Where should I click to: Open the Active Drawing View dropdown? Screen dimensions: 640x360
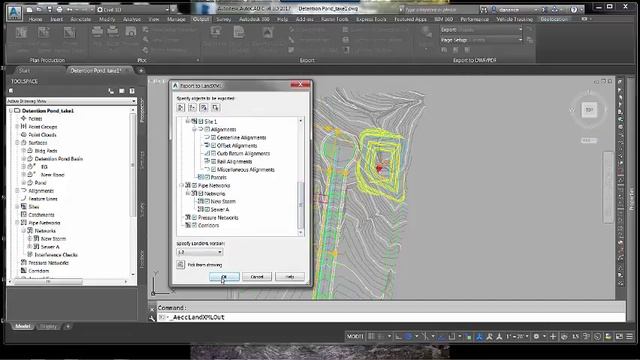click(71, 101)
